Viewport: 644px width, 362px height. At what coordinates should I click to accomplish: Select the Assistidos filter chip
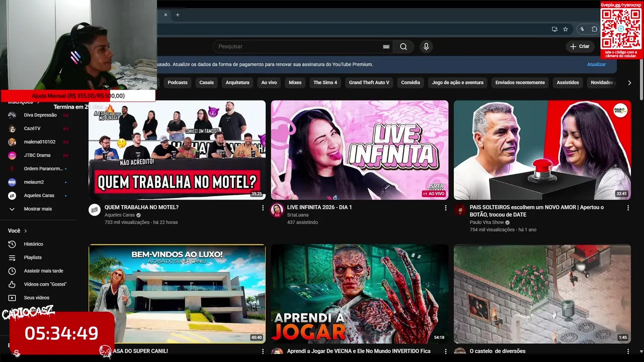coord(568,82)
